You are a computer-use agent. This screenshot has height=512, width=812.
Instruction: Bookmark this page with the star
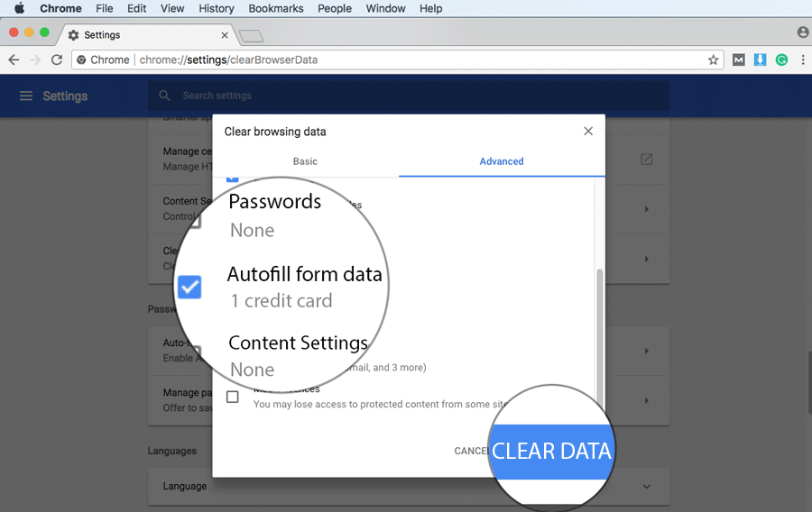[x=713, y=60]
